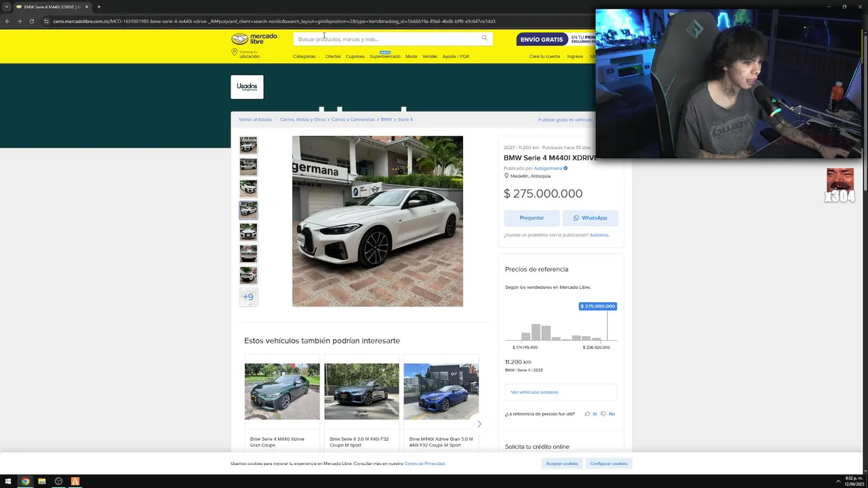This screenshot has height=488, width=868.
Task: Click the Envío Gratis banner
Action: pos(556,39)
